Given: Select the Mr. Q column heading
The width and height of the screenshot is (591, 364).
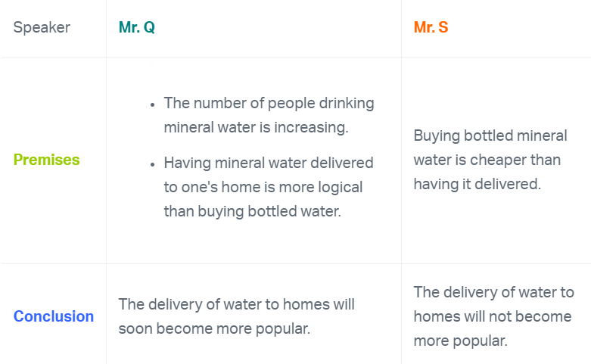Looking at the screenshot, I should pos(137,28).
